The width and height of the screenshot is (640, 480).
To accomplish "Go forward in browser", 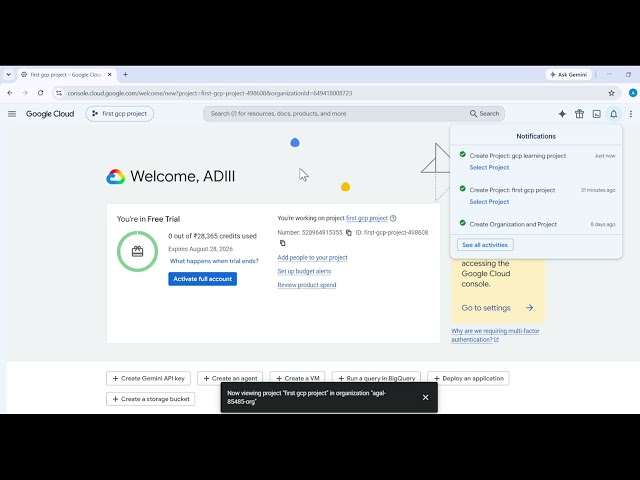I will [25, 93].
